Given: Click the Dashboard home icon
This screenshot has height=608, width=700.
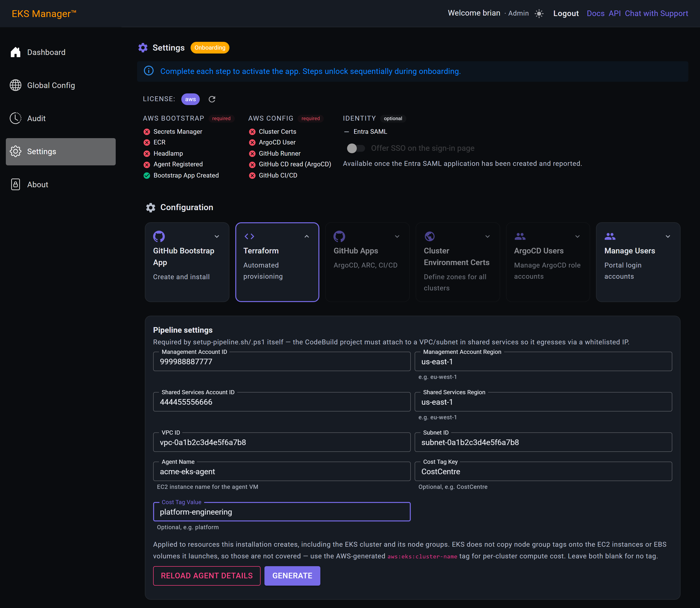Looking at the screenshot, I should (x=16, y=52).
